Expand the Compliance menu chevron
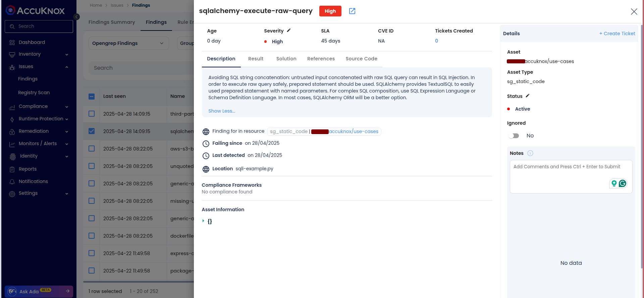644x298 pixels. 67,107
